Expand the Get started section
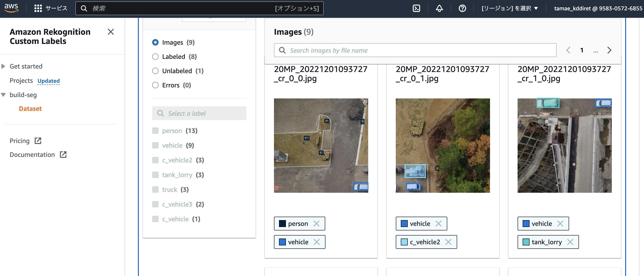This screenshot has height=276, width=644. point(3,66)
